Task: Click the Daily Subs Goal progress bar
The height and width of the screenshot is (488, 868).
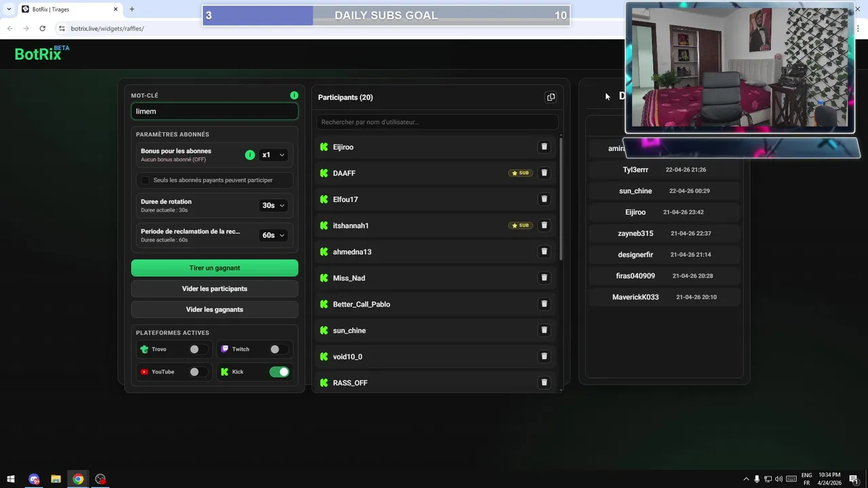Action: [386, 16]
